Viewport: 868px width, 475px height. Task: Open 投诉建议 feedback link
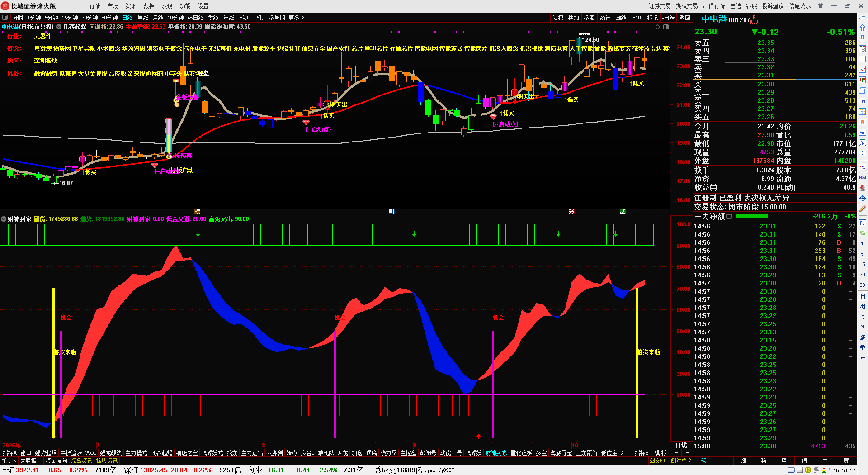[x=773, y=6]
